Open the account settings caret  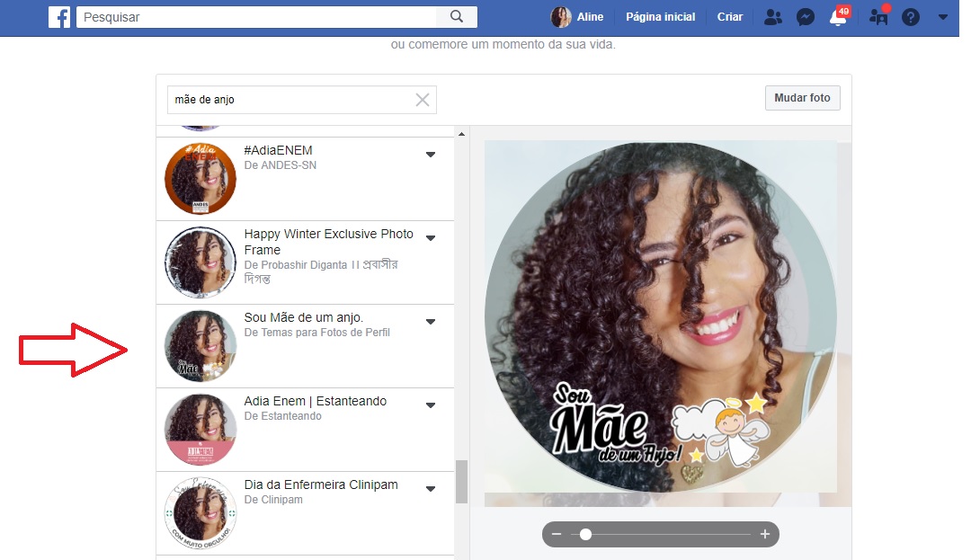942,16
